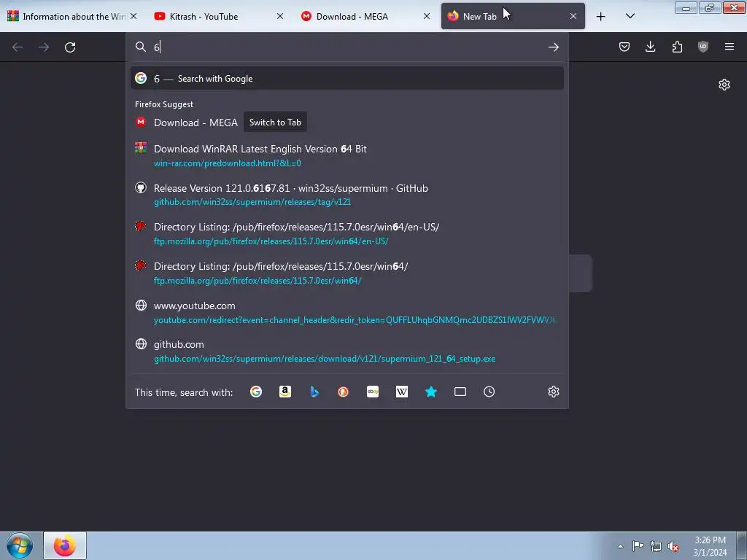The width and height of the screenshot is (747, 560).
Task: Search this time with DuckDuckGo icon
Action: point(343,392)
